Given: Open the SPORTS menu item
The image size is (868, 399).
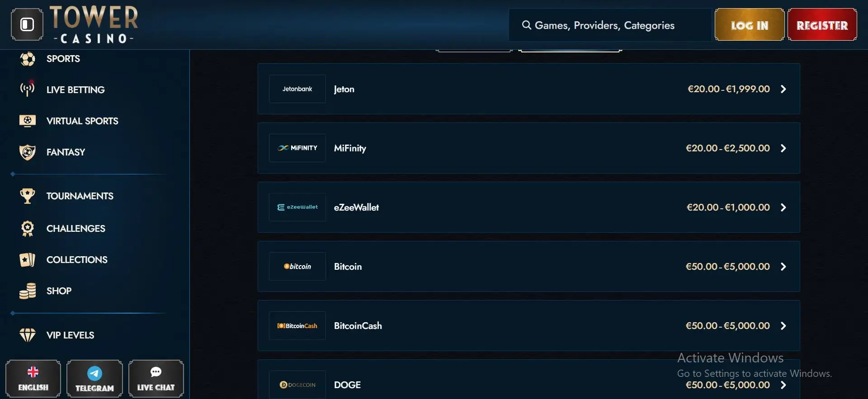Looking at the screenshot, I should pyautogui.click(x=63, y=59).
